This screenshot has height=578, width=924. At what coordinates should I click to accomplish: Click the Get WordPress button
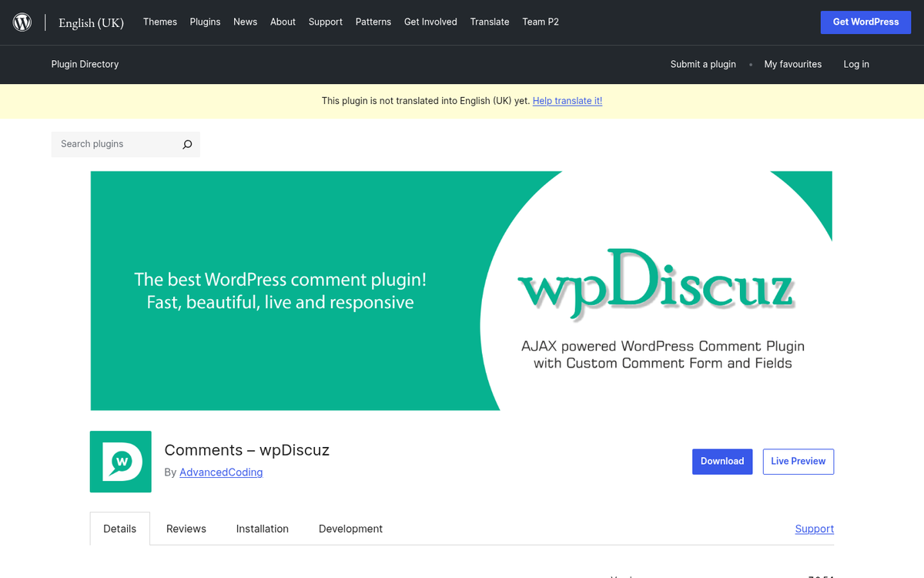pyautogui.click(x=865, y=22)
